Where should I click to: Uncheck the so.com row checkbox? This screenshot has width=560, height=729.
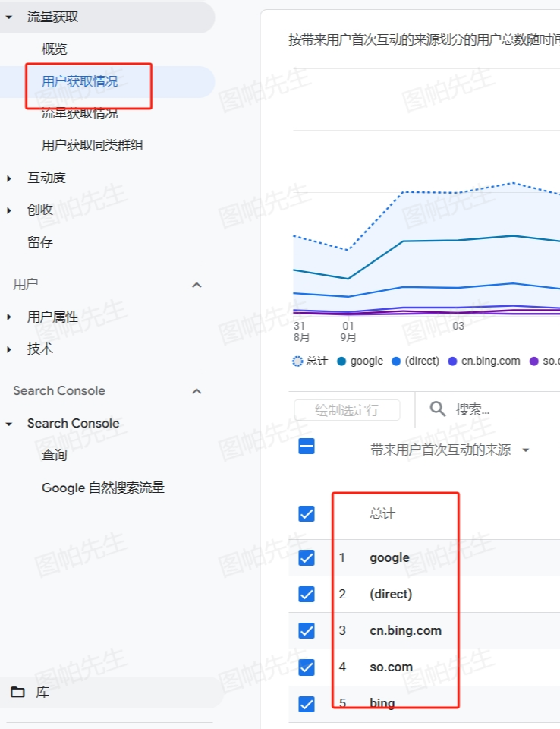coord(307,667)
